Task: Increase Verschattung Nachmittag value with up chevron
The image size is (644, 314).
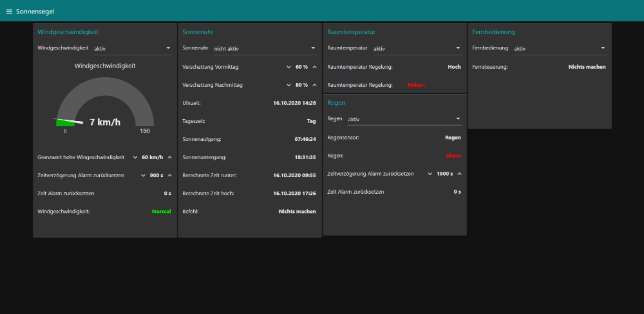Action: pyautogui.click(x=314, y=85)
